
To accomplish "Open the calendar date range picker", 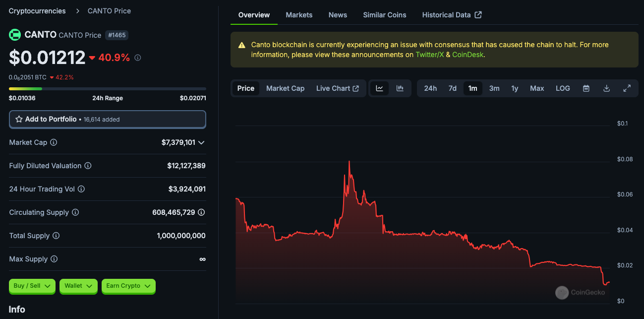I will click(x=586, y=88).
